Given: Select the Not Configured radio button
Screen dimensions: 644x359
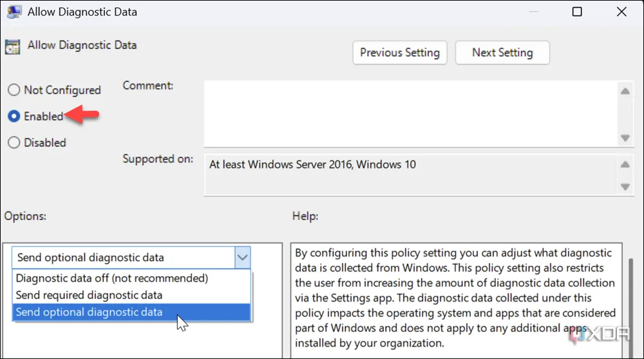Looking at the screenshot, I should click(x=14, y=90).
